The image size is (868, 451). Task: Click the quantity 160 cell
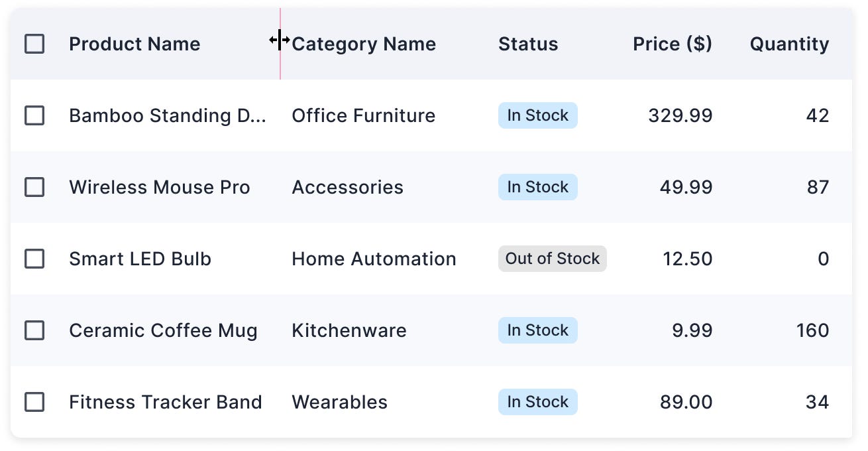pyautogui.click(x=813, y=330)
